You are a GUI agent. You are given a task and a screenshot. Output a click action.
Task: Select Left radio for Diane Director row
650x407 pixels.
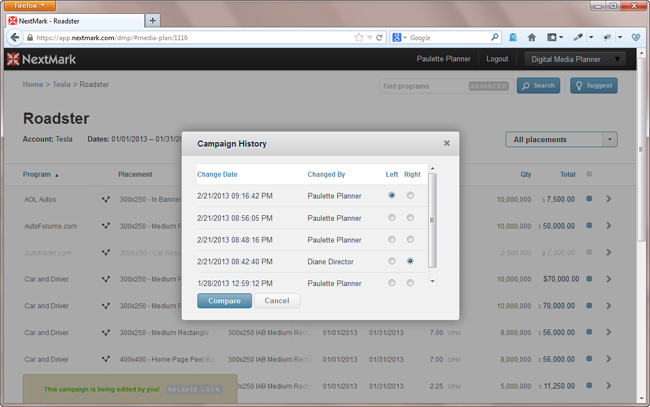[391, 261]
